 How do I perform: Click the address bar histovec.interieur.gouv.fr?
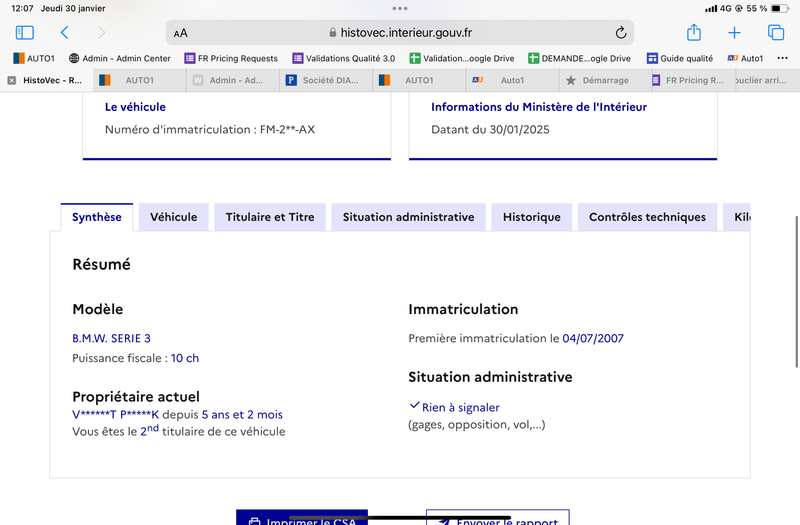tap(400, 33)
